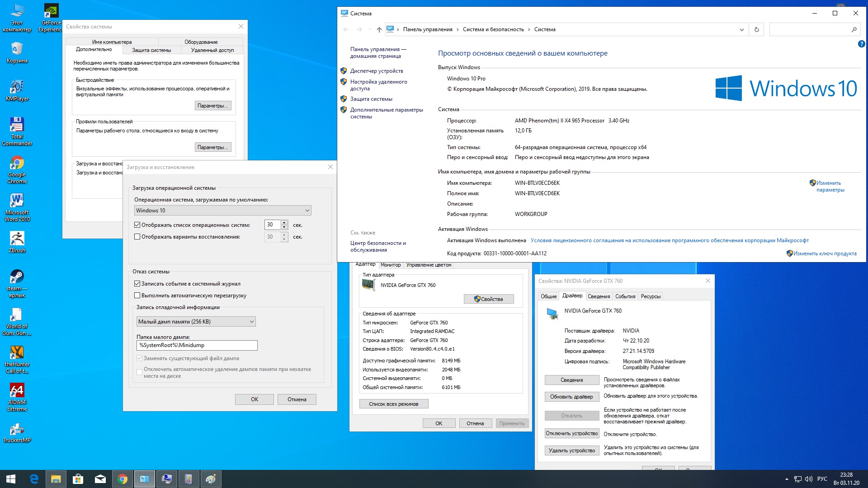The height and width of the screenshot is (488, 868).
Task: Click Список всех режимов button
Action: point(394,404)
